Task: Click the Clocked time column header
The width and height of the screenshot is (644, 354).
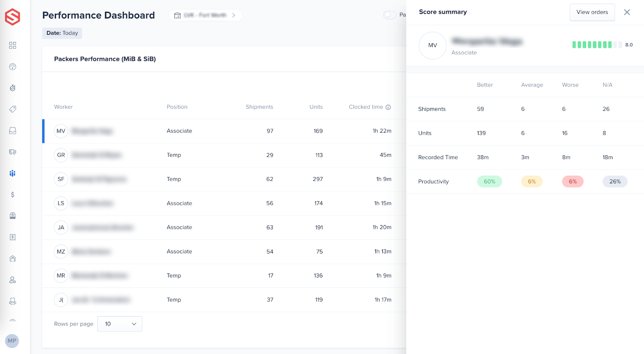Action: pos(366,107)
